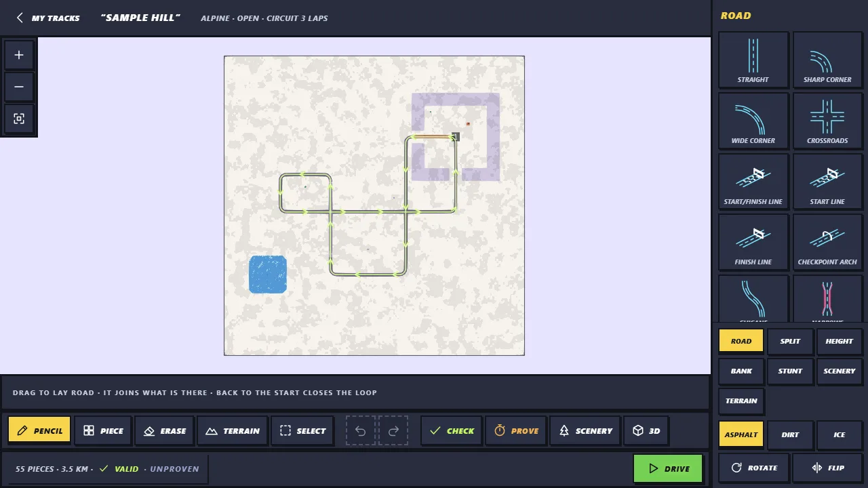The image size is (868, 488).
Task: Choose the Start/Finish Line piece
Action: 753,182
